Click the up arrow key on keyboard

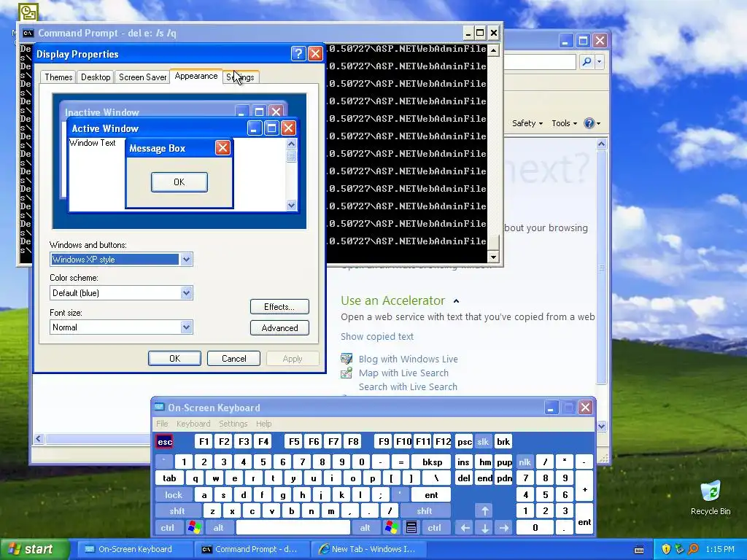(484, 511)
